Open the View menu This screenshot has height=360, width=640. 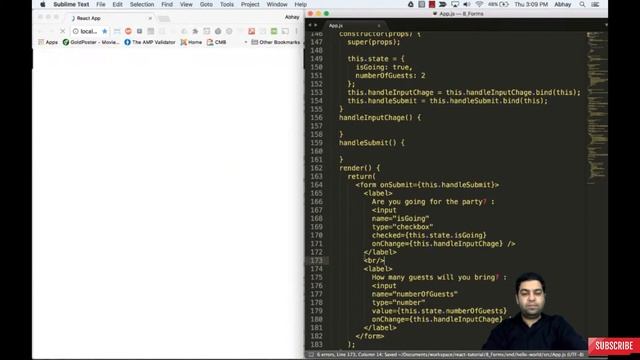(x=186, y=4)
